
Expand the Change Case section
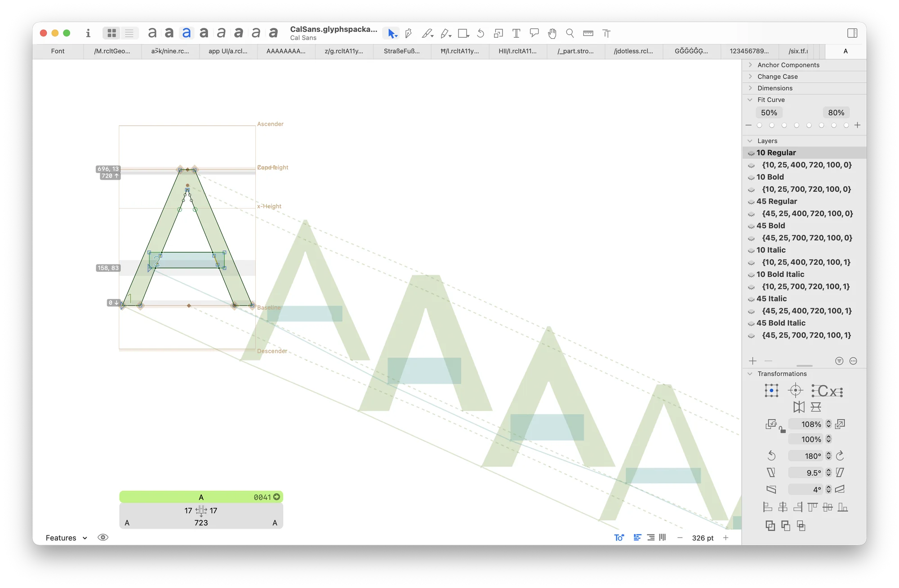tap(750, 76)
